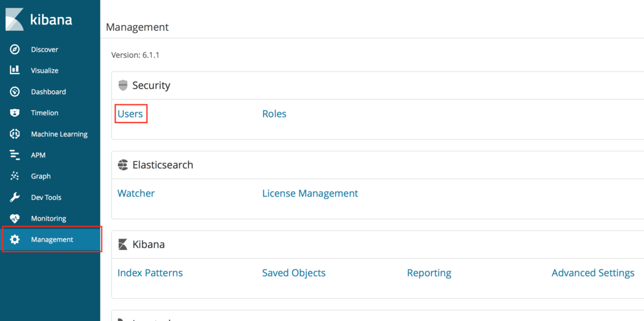Open the Roles link

click(274, 114)
